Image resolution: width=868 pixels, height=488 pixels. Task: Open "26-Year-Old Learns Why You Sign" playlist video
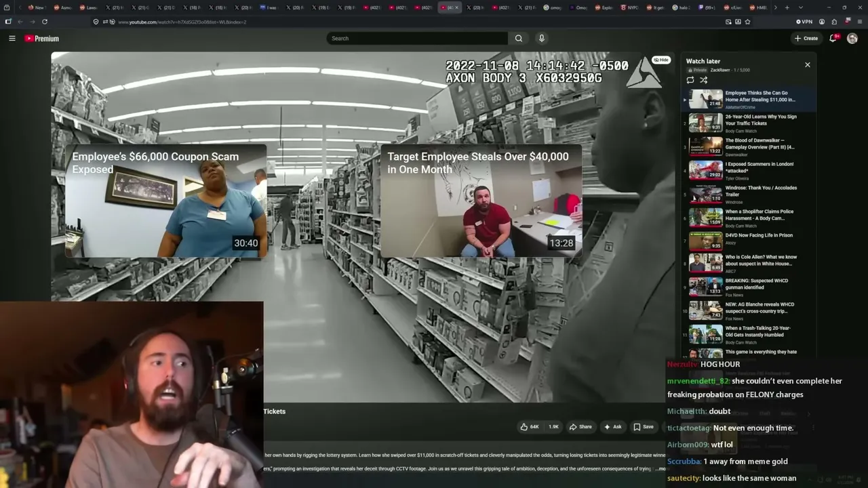pos(749,123)
